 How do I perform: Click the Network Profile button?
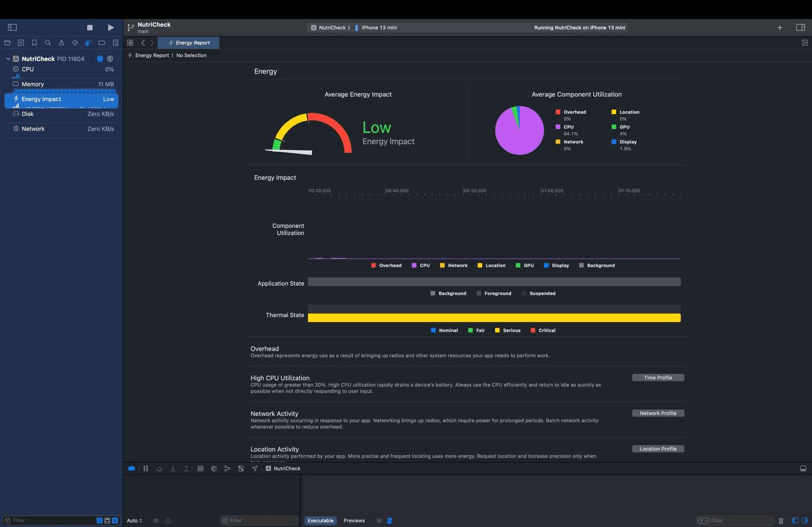point(658,413)
